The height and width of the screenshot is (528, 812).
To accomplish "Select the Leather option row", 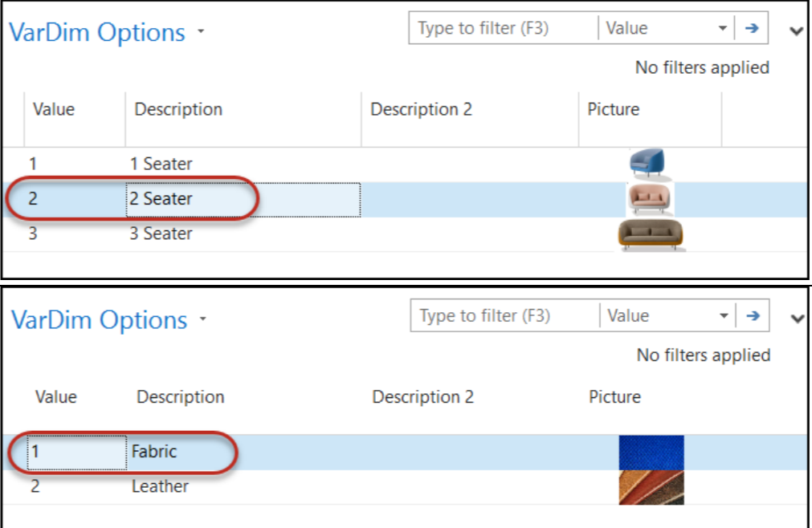I will point(405,487).
